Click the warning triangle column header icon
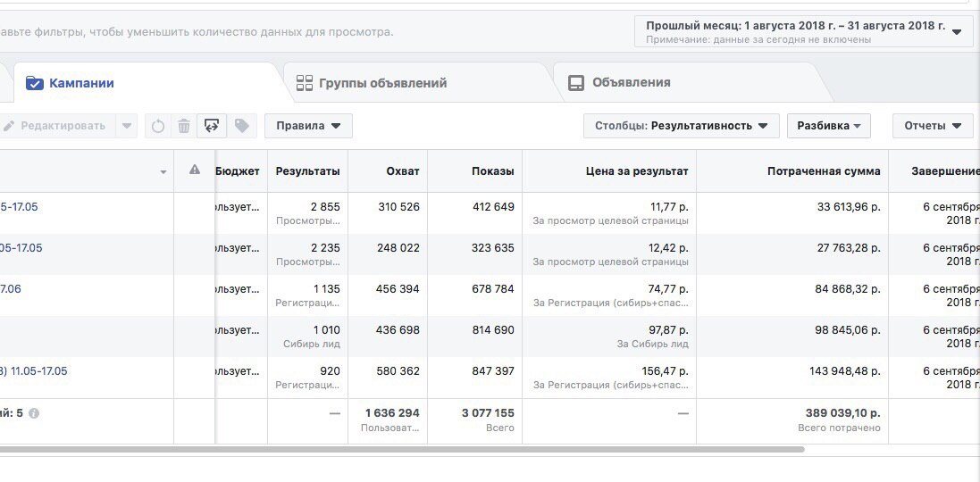 (x=195, y=170)
